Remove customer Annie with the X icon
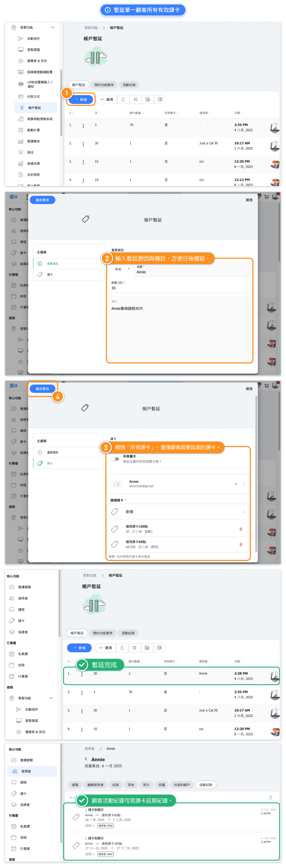 [235, 484]
